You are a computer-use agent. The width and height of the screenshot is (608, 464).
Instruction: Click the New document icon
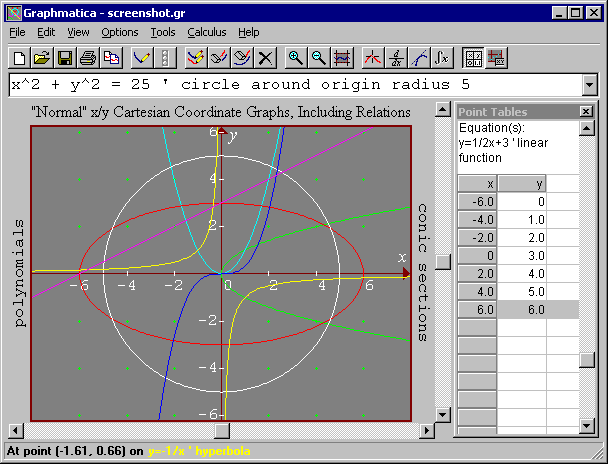(x=20, y=57)
